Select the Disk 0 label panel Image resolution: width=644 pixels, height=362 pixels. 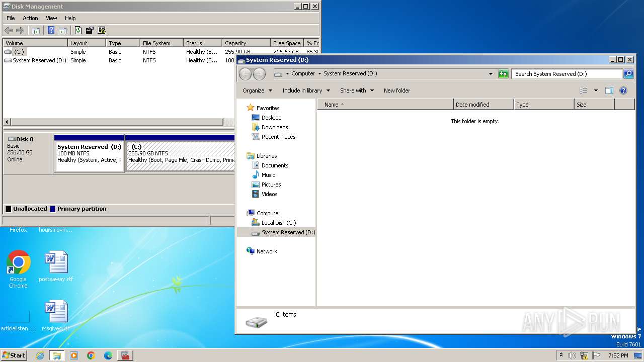pos(28,153)
